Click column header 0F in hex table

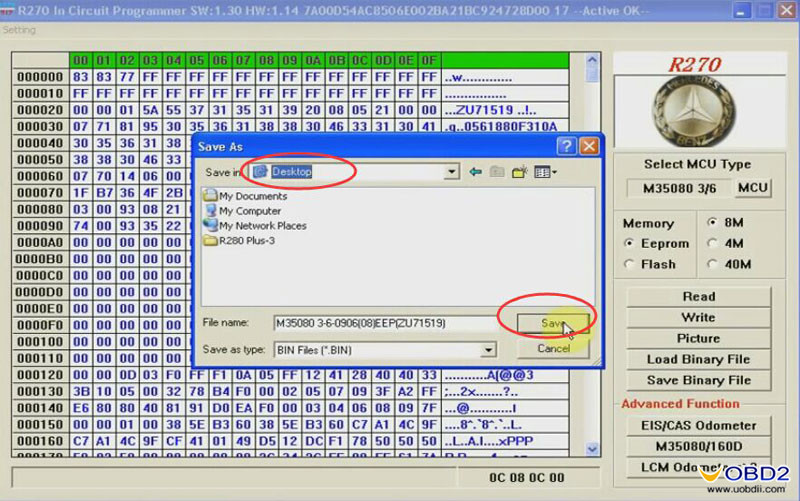coord(429,60)
